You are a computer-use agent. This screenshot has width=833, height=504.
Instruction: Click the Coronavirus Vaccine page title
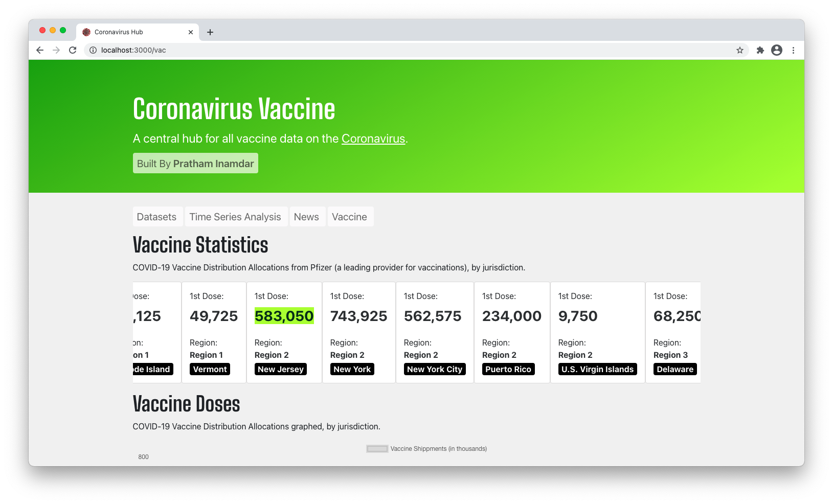point(234,109)
